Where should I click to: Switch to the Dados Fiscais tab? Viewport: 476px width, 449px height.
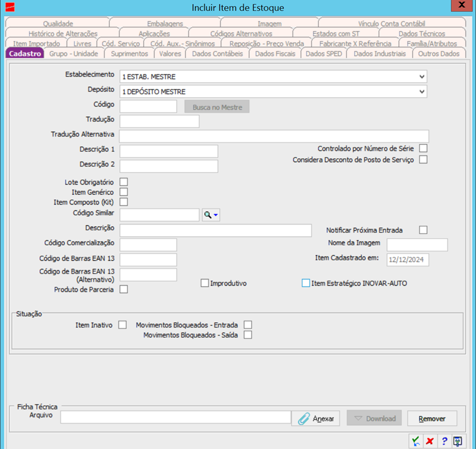(275, 54)
